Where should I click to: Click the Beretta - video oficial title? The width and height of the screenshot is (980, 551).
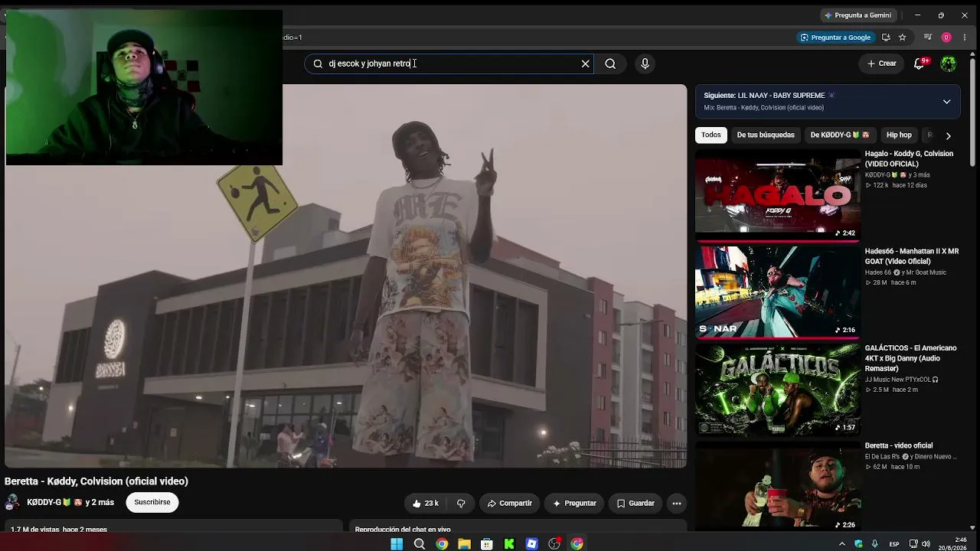899,445
